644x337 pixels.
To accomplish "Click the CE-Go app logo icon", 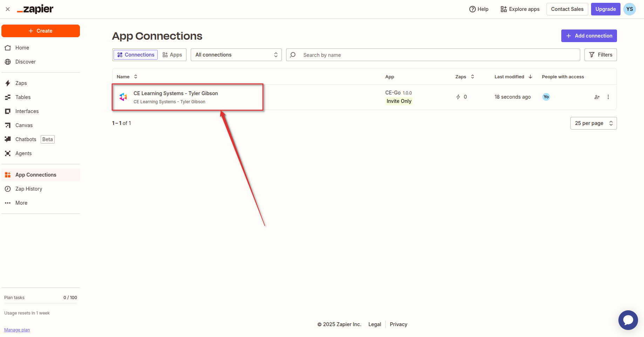I will coord(123,97).
